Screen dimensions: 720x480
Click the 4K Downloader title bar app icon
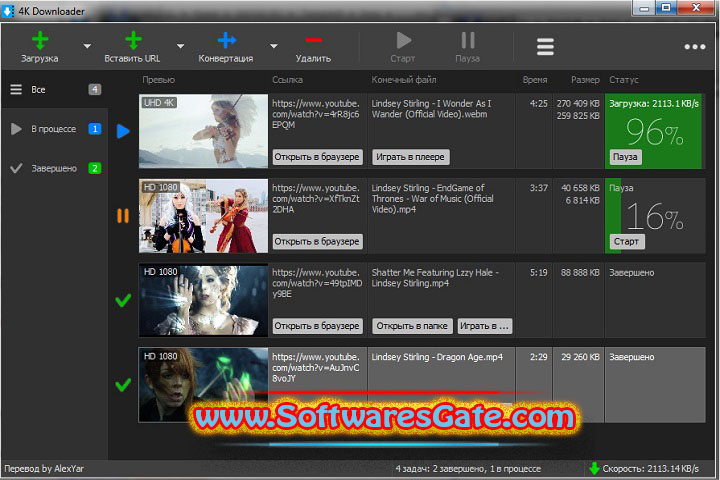tap(8, 11)
